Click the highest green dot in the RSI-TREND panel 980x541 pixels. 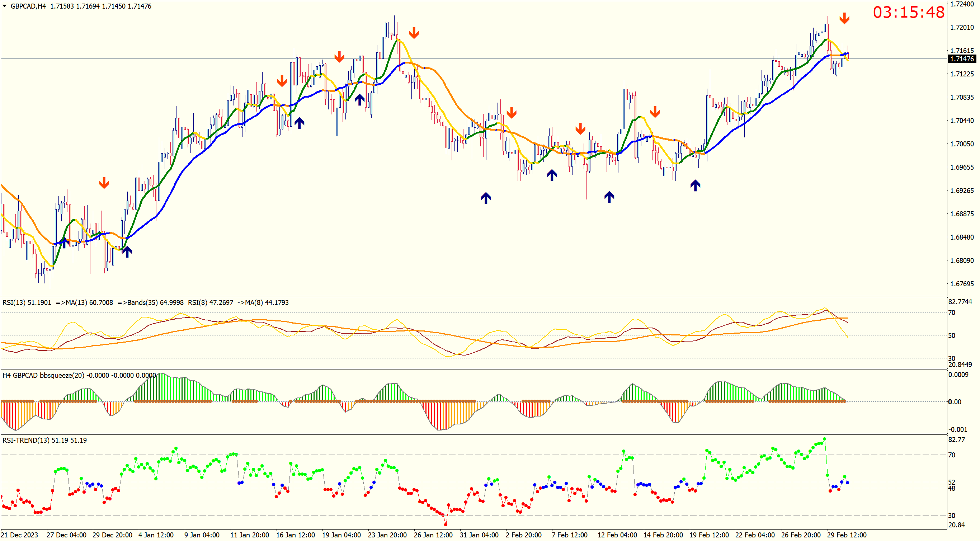pyautogui.click(x=824, y=439)
